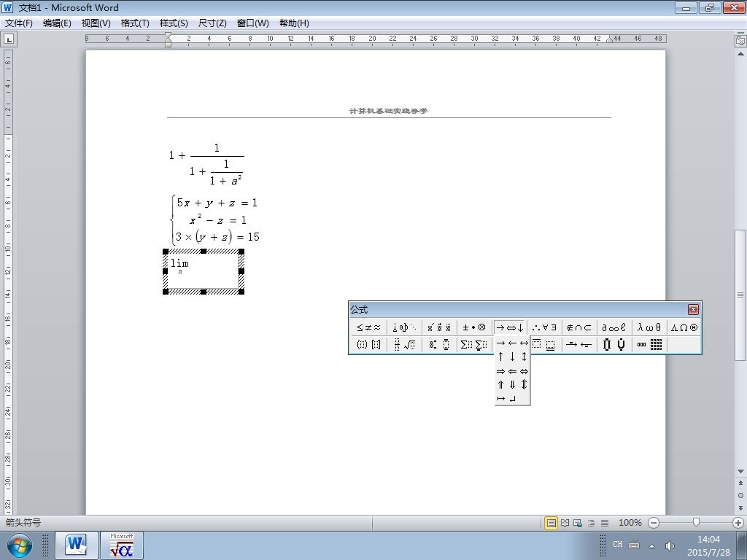Insert the up-down arrow symbol ↕

click(524, 357)
